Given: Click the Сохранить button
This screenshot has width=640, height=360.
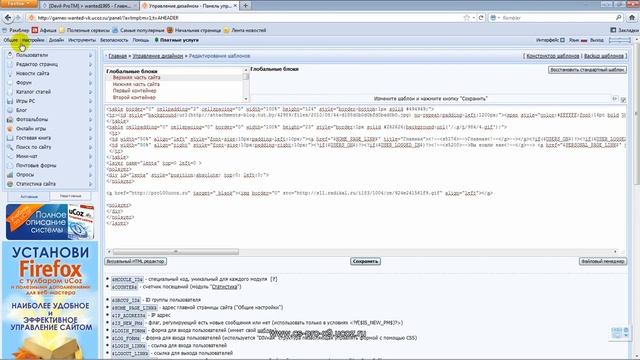Looking at the screenshot, I should point(365,261).
